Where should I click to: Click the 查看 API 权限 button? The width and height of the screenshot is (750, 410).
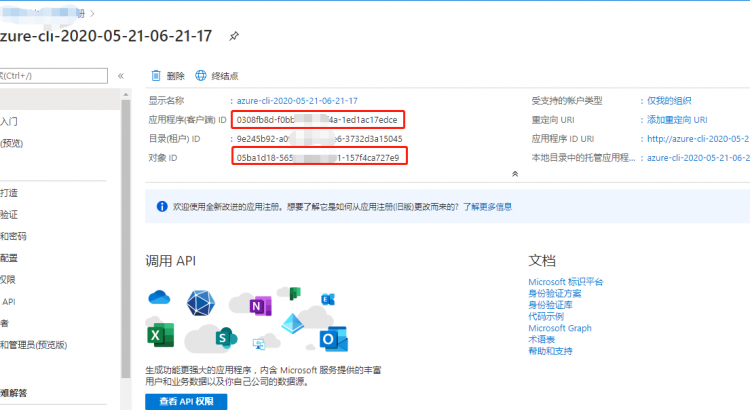[186, 401]
